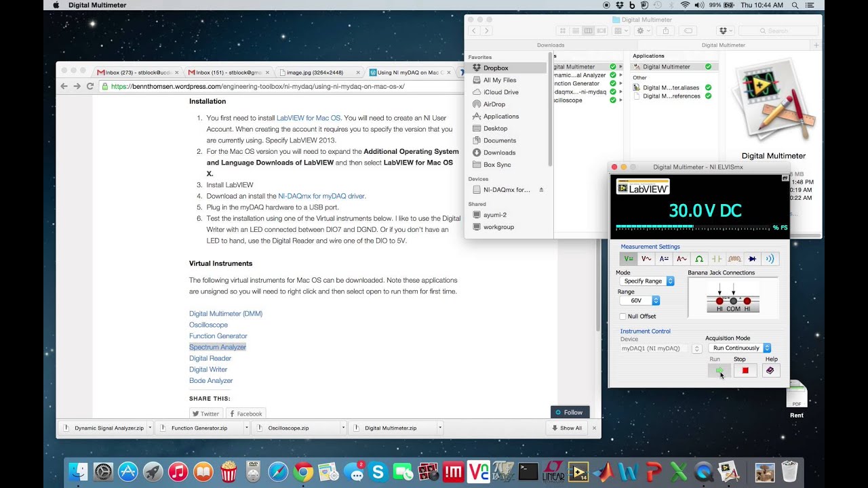868x488 pixels.
Task: Open Skype from the Dock
Action: coord(378,472)
